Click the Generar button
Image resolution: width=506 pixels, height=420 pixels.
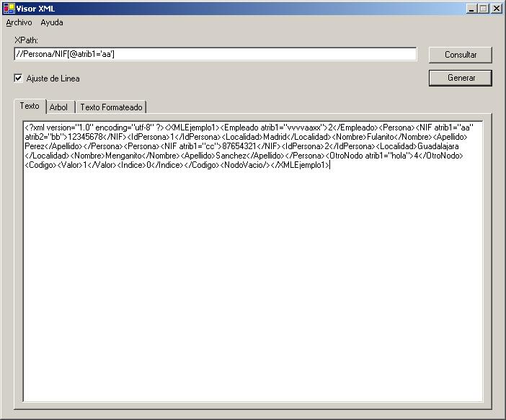pos(460,78)
